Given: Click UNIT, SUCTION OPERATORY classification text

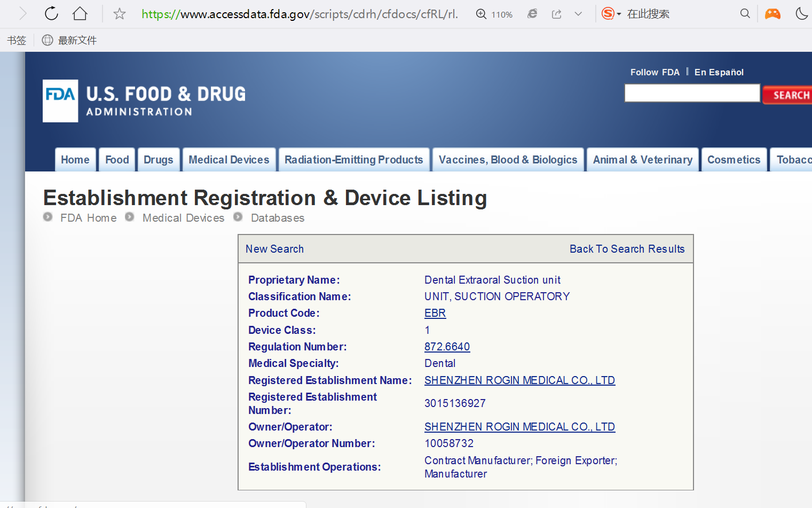Looking at the screenshot, I should click(x=497, y=296).
